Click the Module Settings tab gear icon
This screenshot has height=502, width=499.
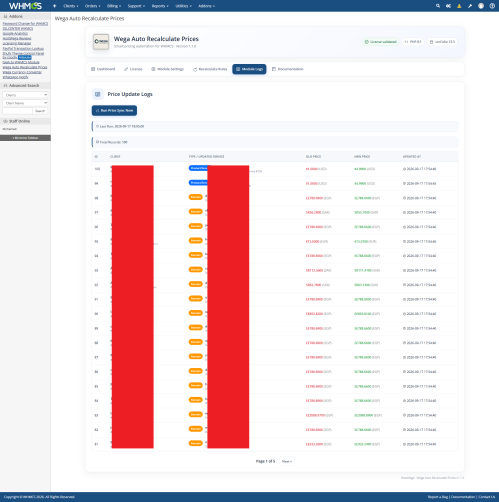(153, 69)
